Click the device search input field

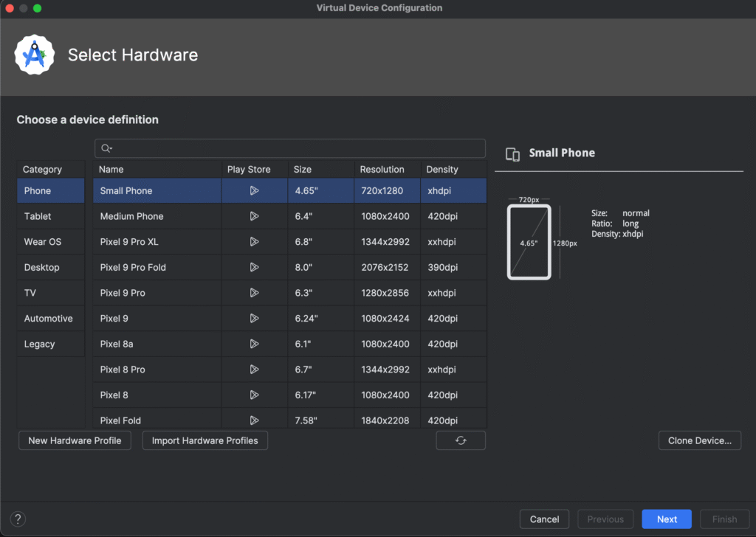pyautogui.click(x=295, y=148)
